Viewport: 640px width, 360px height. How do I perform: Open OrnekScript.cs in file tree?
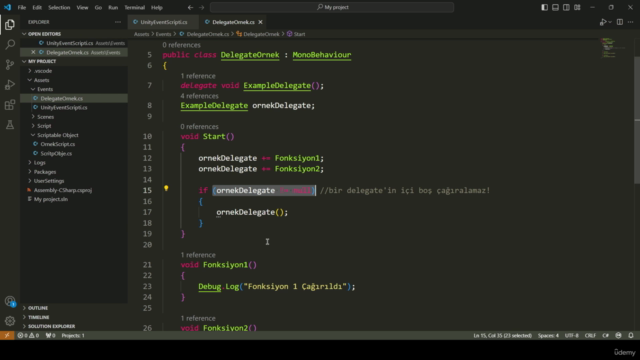[x=58, y=144]
